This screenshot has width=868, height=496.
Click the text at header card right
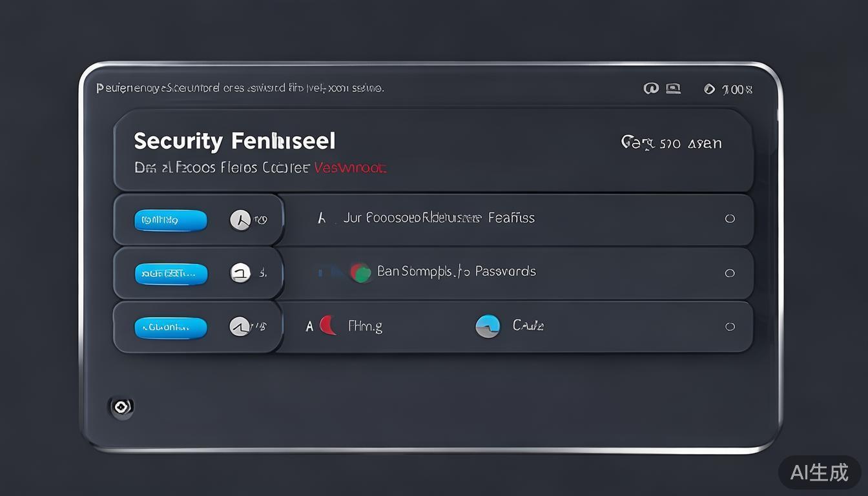(671, 143)
